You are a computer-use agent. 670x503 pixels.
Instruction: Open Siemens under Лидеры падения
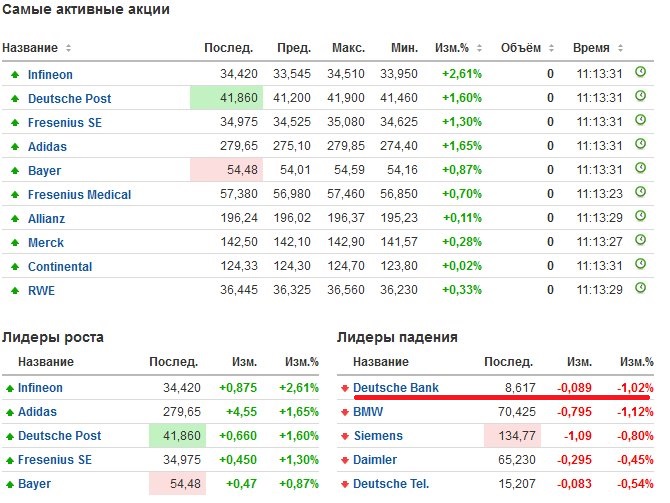pyautogui.click(x=378, y=435)
